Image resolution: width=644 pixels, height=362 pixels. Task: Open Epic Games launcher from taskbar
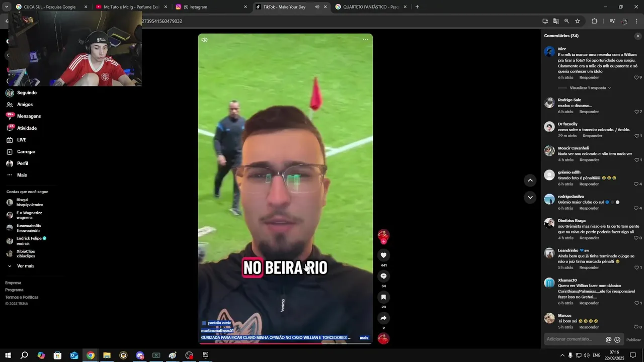pos(205,355)
